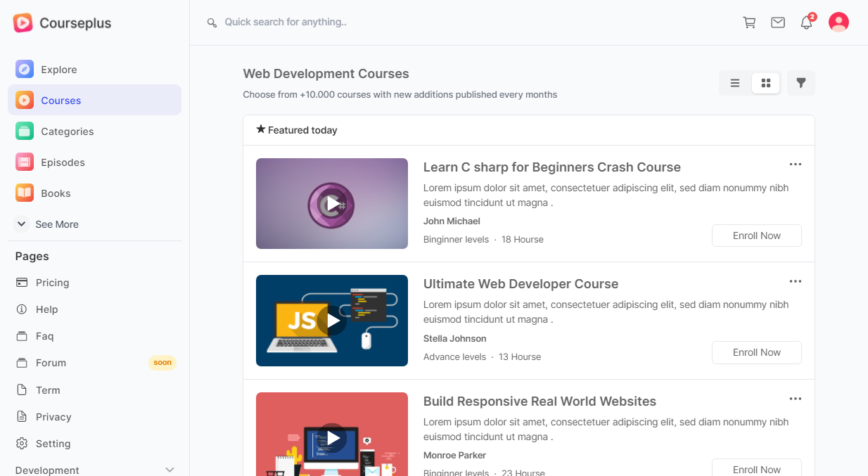Open the Episodes sidebar item
Image resolution: width=868 pixels, height=476 pixels.
tap(63, 162)
